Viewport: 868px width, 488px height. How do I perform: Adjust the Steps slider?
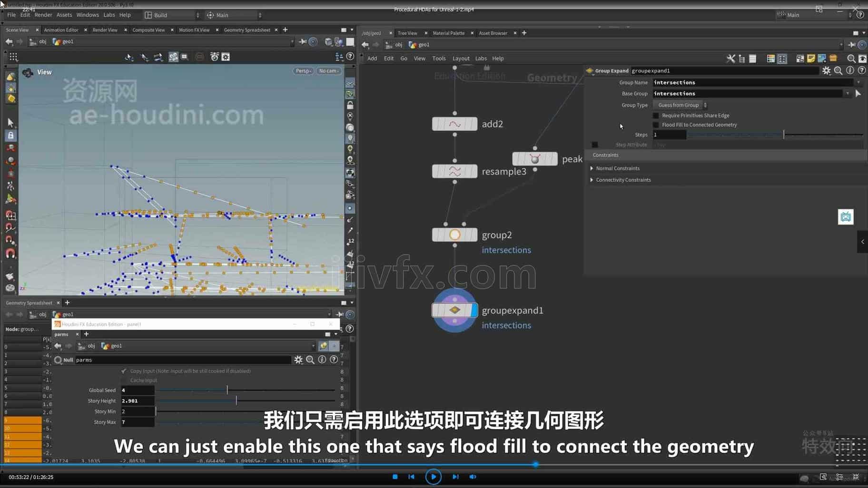[783, 135]
